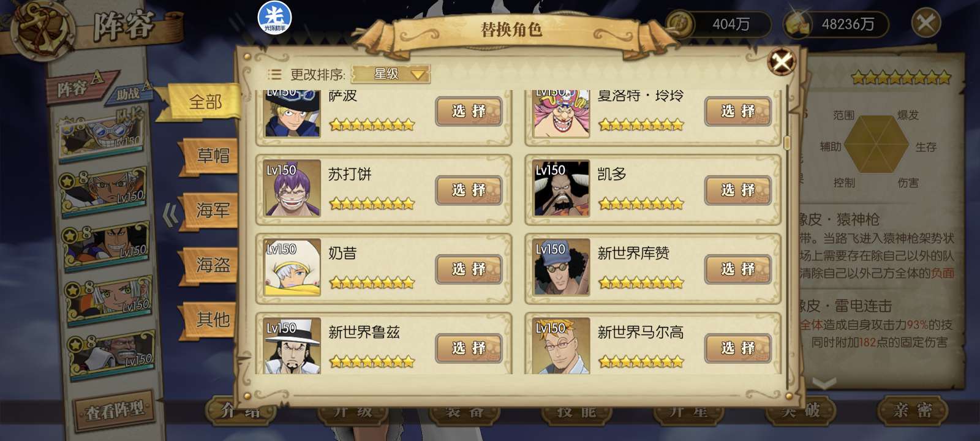Click 选择 button for 凯多
The image size is (980, 441).
click(737, 190)
